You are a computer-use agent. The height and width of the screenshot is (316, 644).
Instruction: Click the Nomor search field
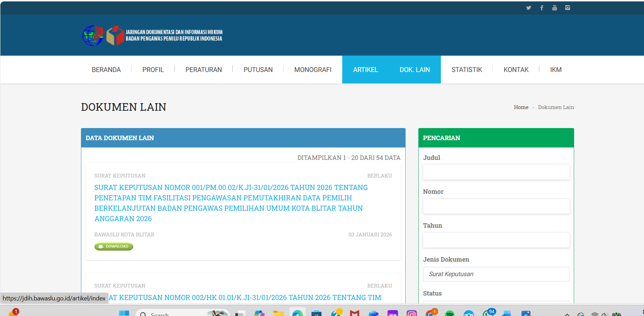[x=496, y=206]
